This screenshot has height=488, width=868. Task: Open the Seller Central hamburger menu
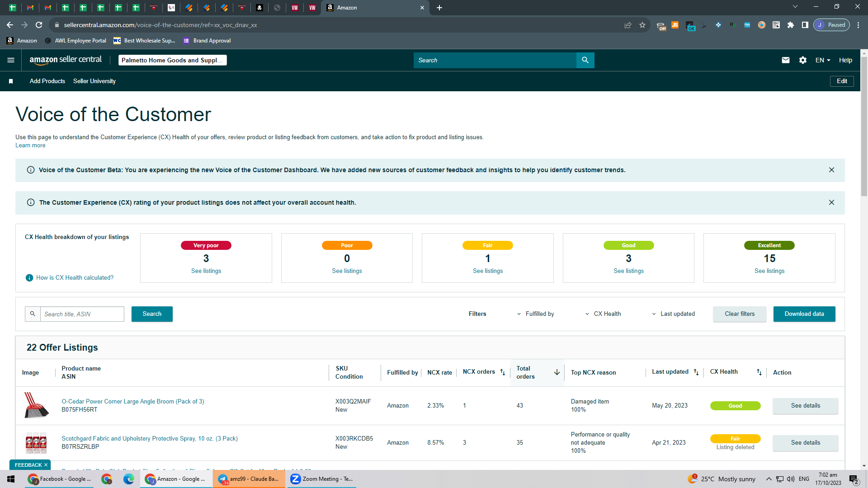[x=11, y=60]
